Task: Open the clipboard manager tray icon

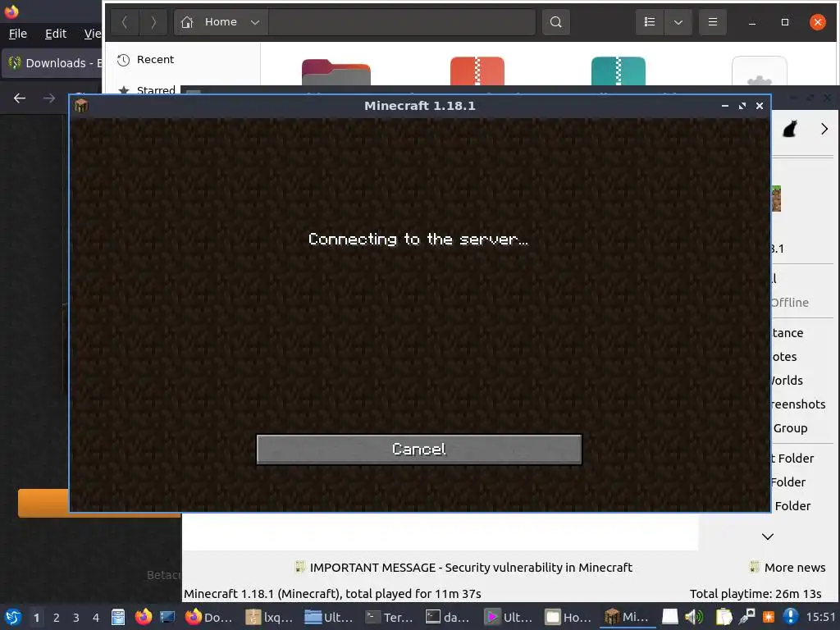Action: pyautogui.click(x=724, y=617)
